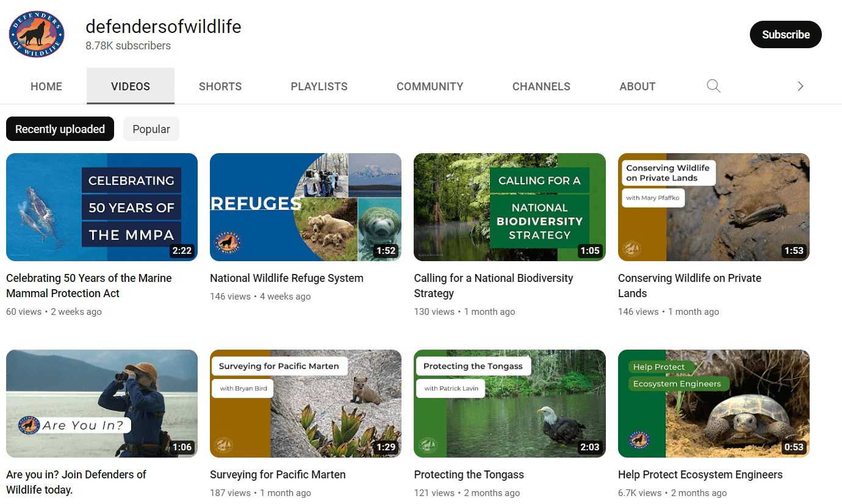842x504 pixels.
Task: Go to the PLAYLISTS tab
Action: [319, 86]
